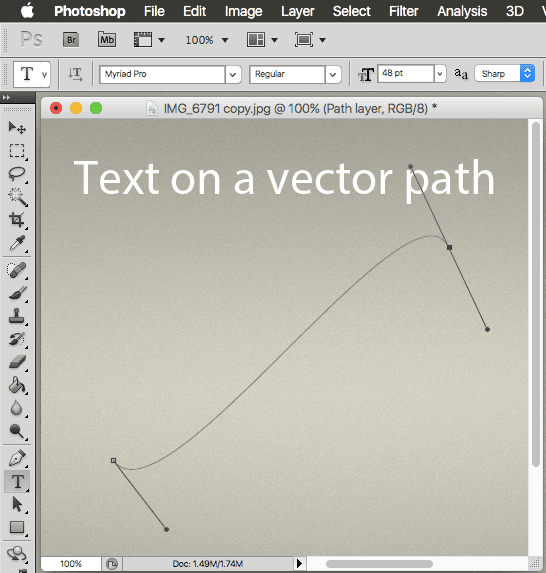Viewport: 546px width, 573px height.
Task: Expand the toolbox with double-arrow toggle
Action: point(6,98)
